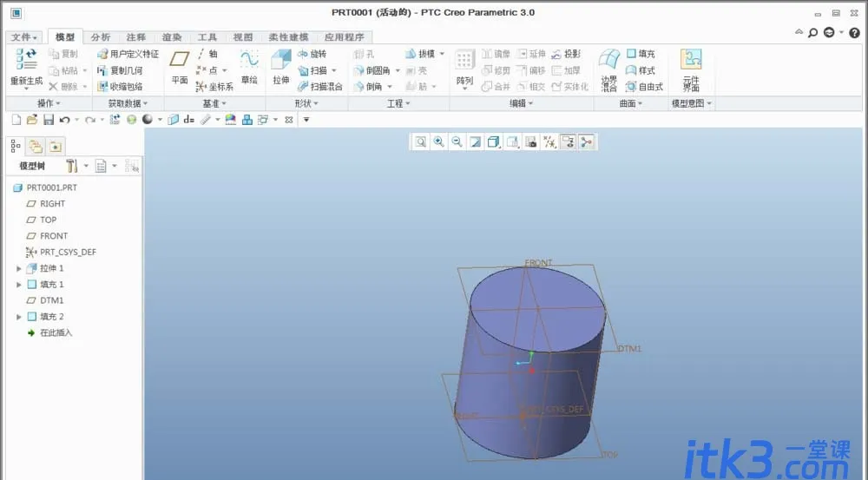Open help via the question mark icon
The image size is (868, 480).
854,33
